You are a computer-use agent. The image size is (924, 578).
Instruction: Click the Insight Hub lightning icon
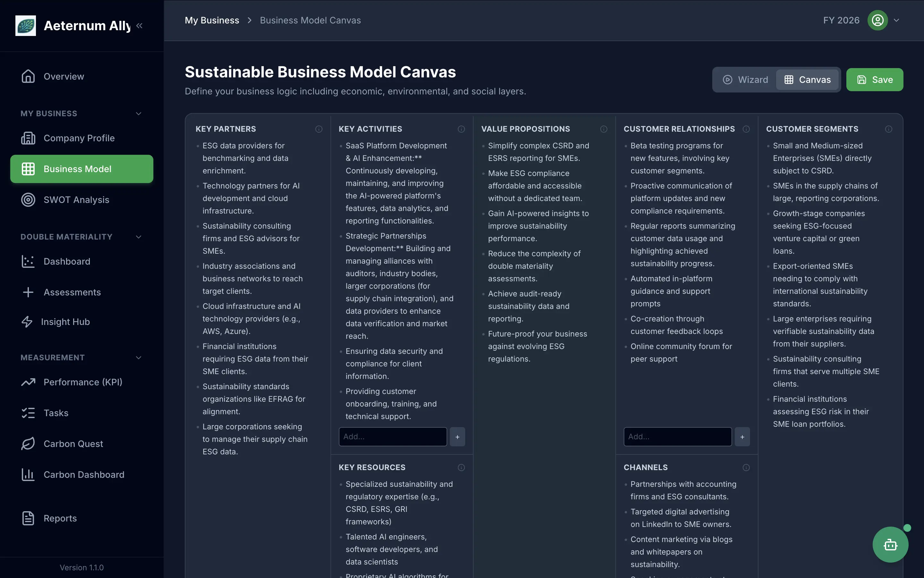point(27,322)
